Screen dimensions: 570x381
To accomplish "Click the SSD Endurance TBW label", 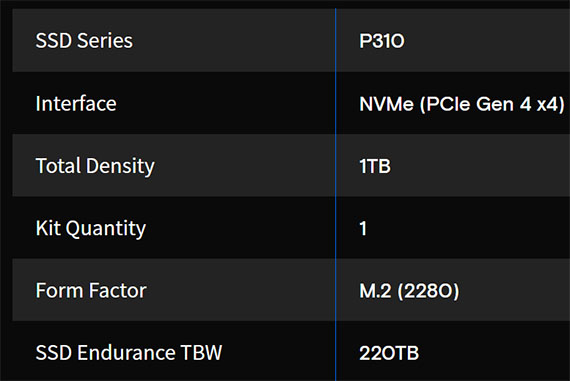I will (x=129, y=353).
